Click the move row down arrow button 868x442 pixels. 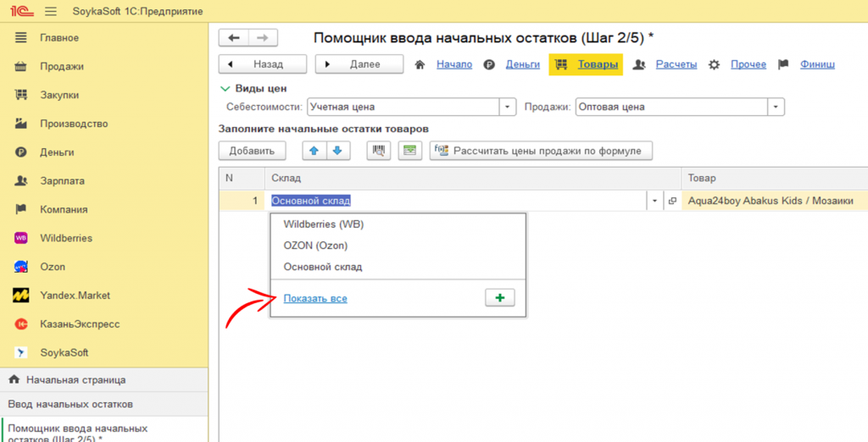click(x=337, y=151)
